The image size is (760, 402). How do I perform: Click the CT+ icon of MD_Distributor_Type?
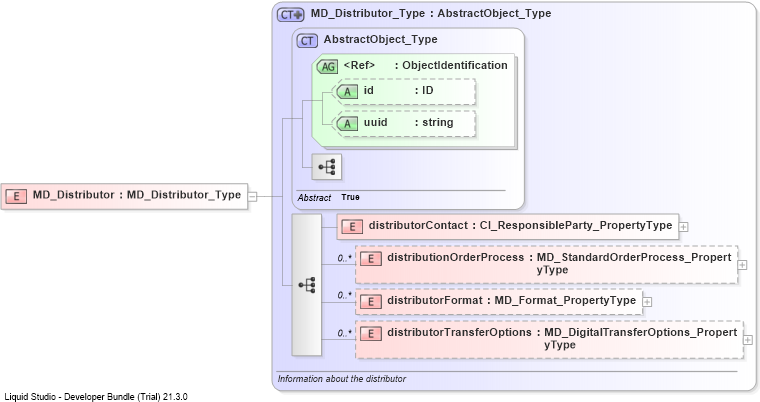(290, 15)
